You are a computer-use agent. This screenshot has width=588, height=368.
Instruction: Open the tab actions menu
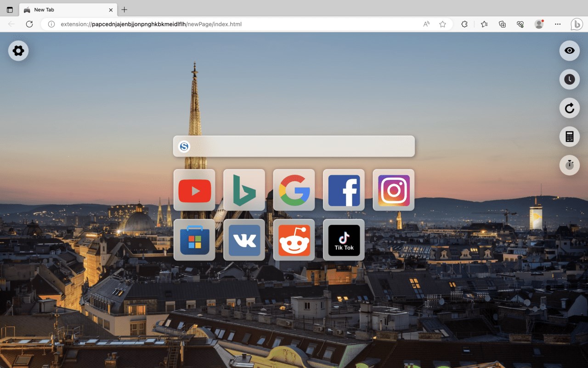(10, 10)
